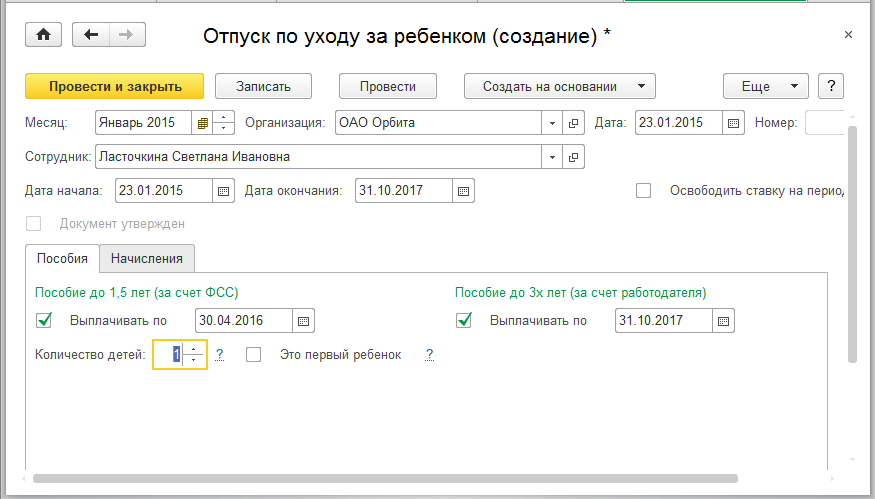This screenshot has height=499, width=875.
Task: Open calendar for the 31.10.2017 payment date
Action: tap(723, 321)
